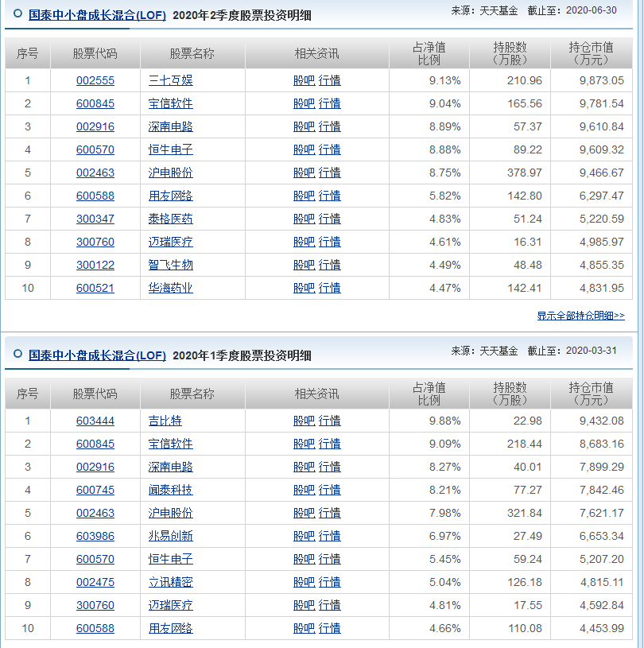Open stock code 002916 in Q1 table
The width and height of the screenshot is (644, 648).
pos(95,467)
